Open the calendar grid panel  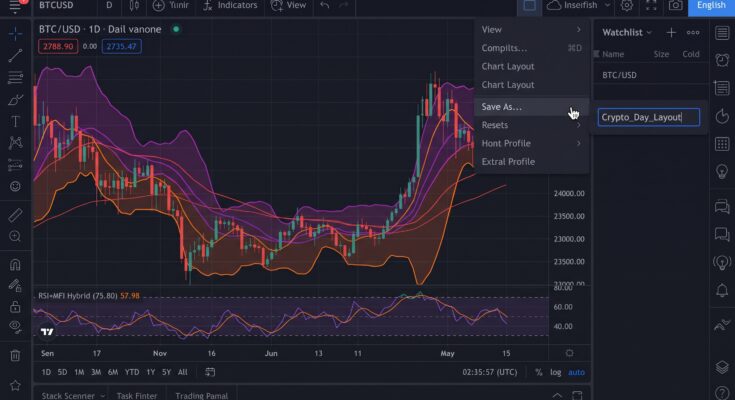tap(722, 144)
